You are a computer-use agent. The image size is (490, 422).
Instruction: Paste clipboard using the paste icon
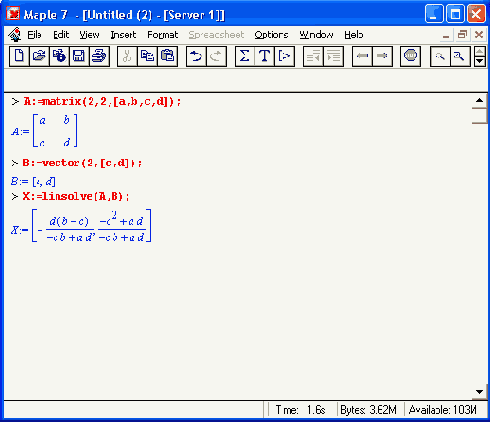[x=167, y=56]
